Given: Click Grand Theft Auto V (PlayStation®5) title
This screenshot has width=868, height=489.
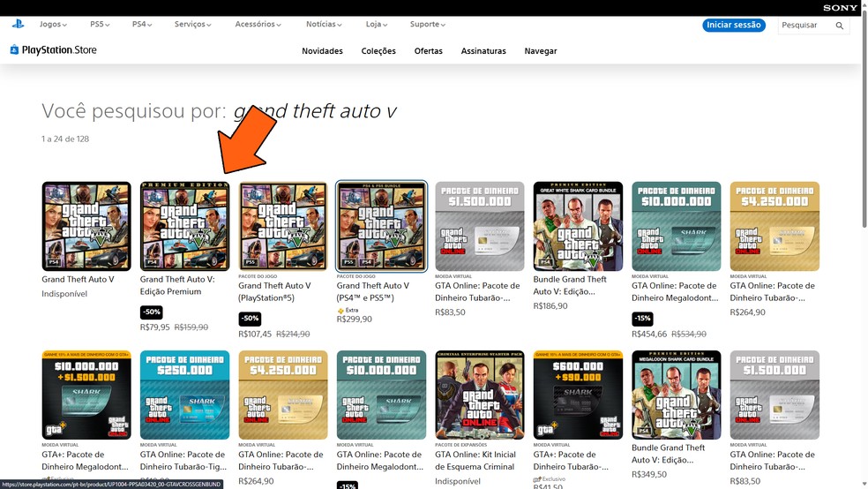Looking at the screenshot, I should pyautogui.click(x=274, y=291).
